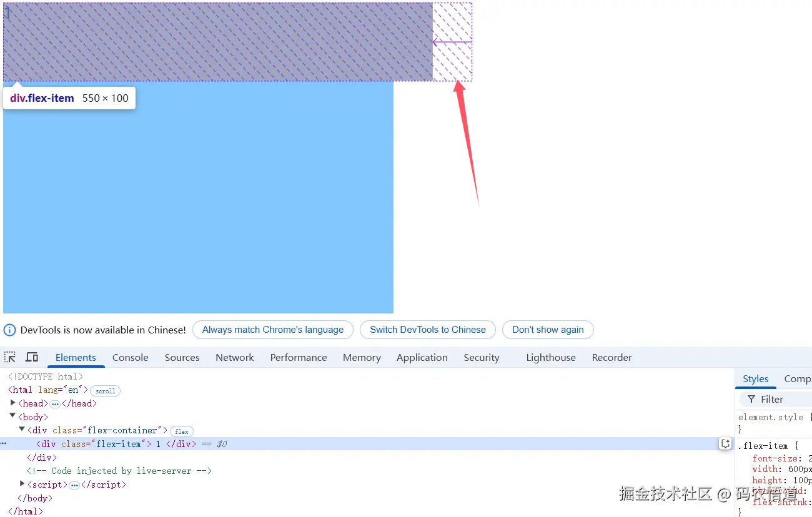Open the Application tab
The height and width of the screenshot is (517, 812).
click(422, 358)
